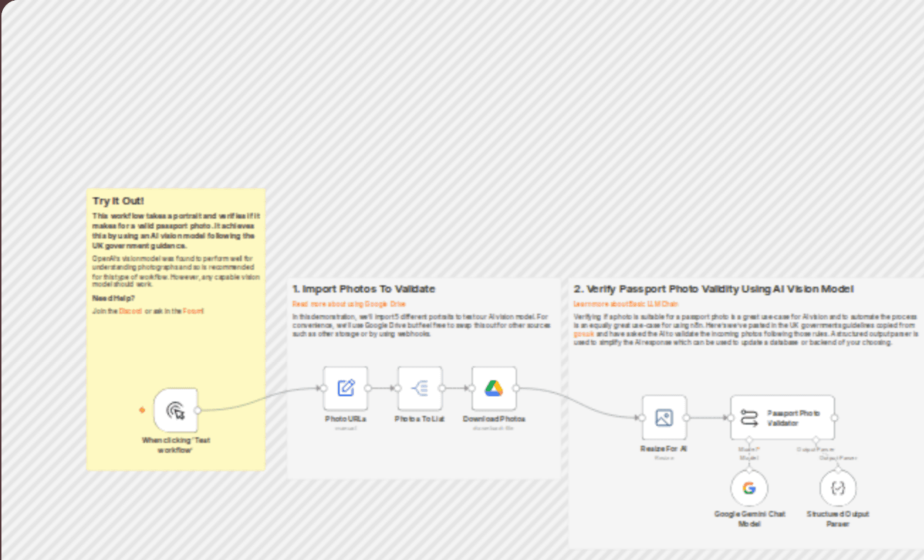Click the 'Google Gemini Chat Model' label
The width and height of the screenshot is (924, 560).
point(749,519)
